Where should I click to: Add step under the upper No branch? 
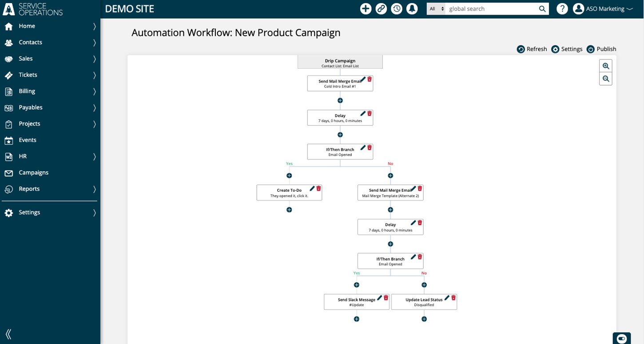(x=390, y=176)
